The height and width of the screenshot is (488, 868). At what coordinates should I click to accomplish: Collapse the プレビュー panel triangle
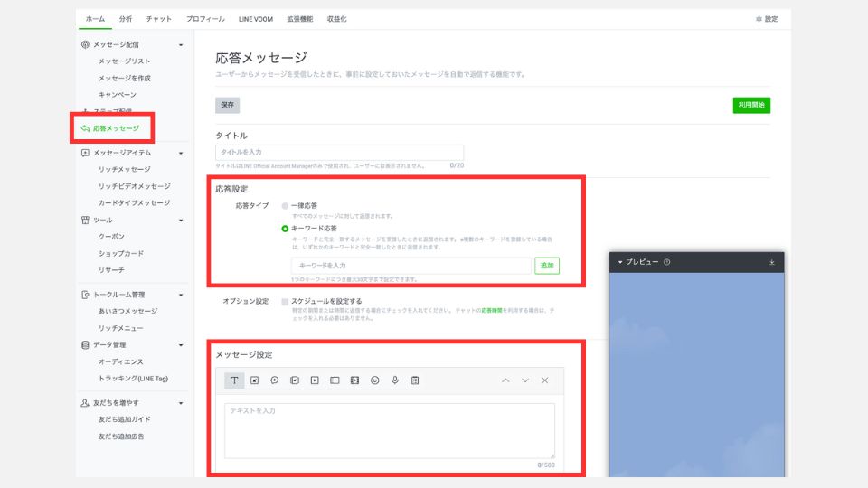pyautogui.click(x=620, y=262)
